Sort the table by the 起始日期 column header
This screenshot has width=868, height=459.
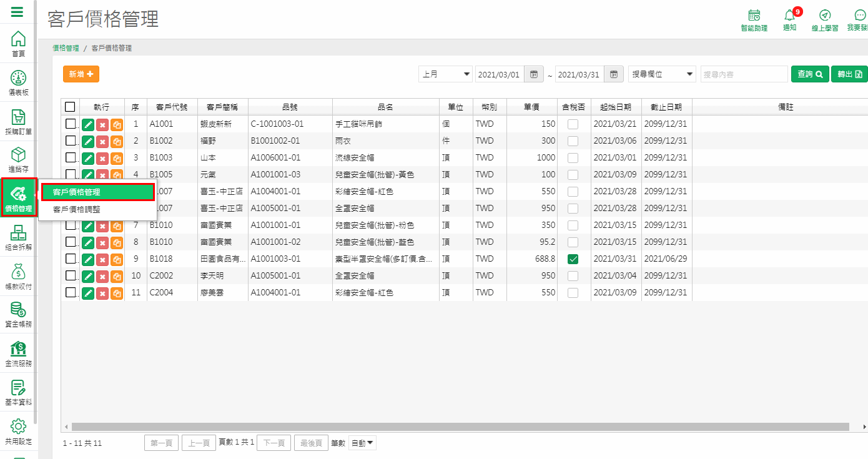pos(616,107)
